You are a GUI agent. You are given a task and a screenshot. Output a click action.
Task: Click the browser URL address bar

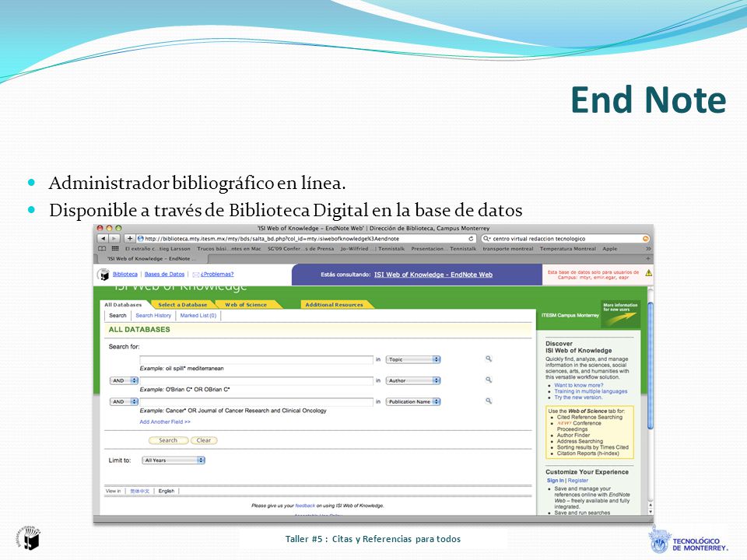point(306,239)
